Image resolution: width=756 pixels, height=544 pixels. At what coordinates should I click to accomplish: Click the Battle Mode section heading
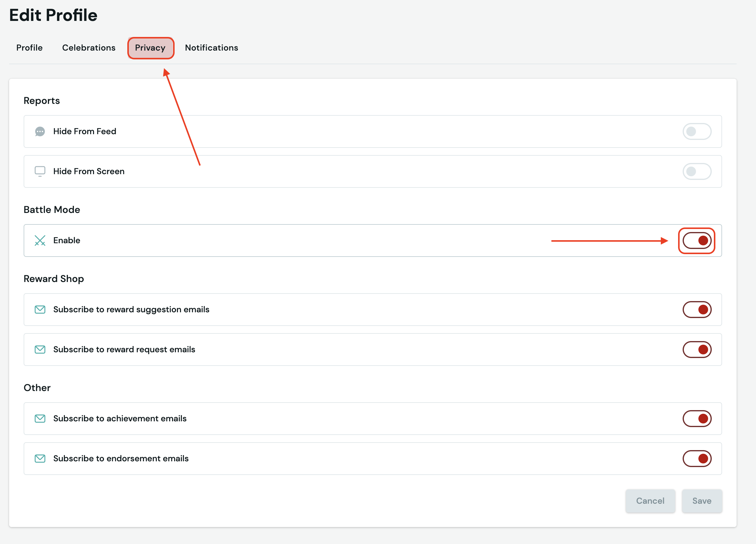[52, 210]
